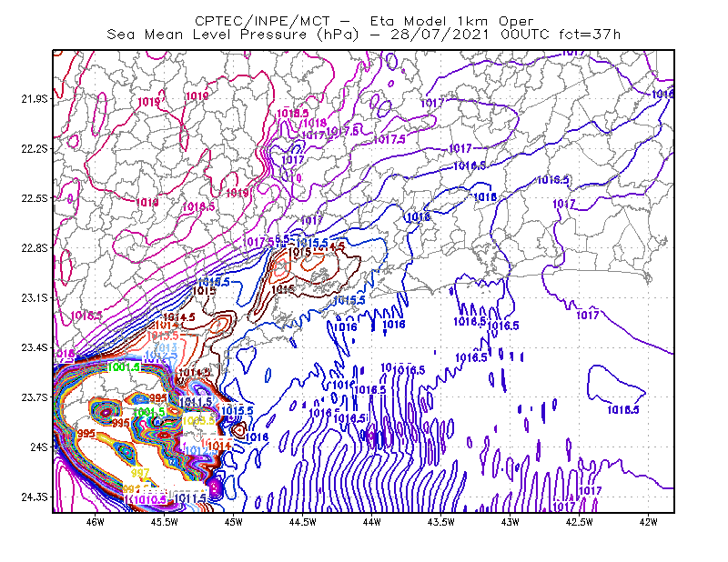The height and width of the screenshot is (562, 728).
Task: Click the 46W longitude axis label
Action: tap(96, 522)
